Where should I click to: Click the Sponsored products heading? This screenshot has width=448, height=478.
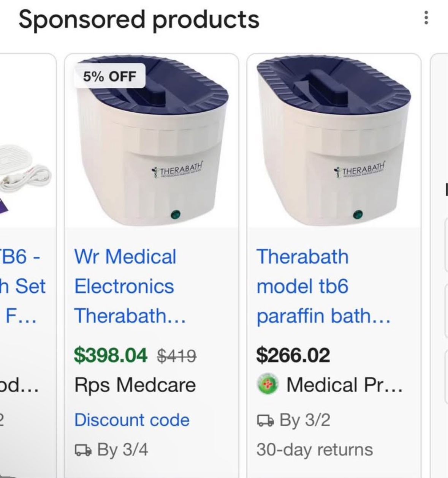[139, 19]
